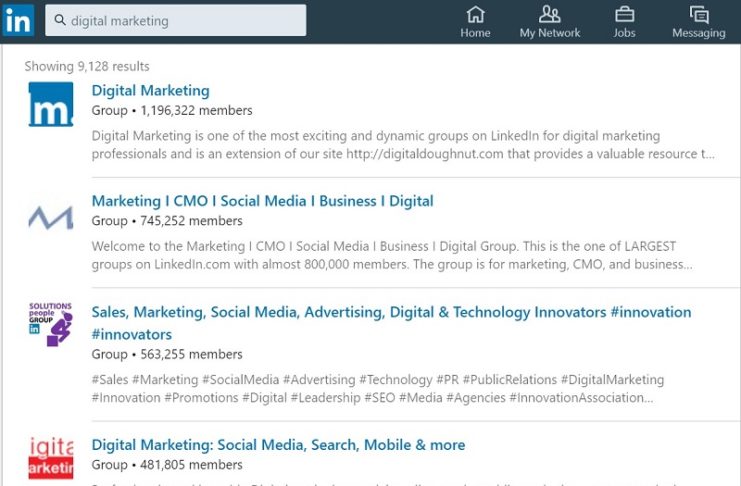Click the Solutions People Group logo
Image resolution: width=741 pixels, height=486 pixels.
(51, 325)
